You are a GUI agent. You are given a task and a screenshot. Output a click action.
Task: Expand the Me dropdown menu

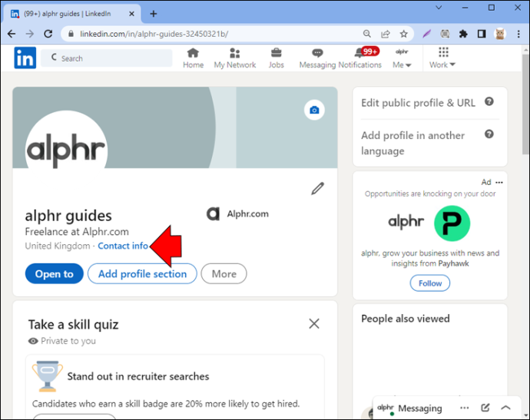(x=402, y=58)
